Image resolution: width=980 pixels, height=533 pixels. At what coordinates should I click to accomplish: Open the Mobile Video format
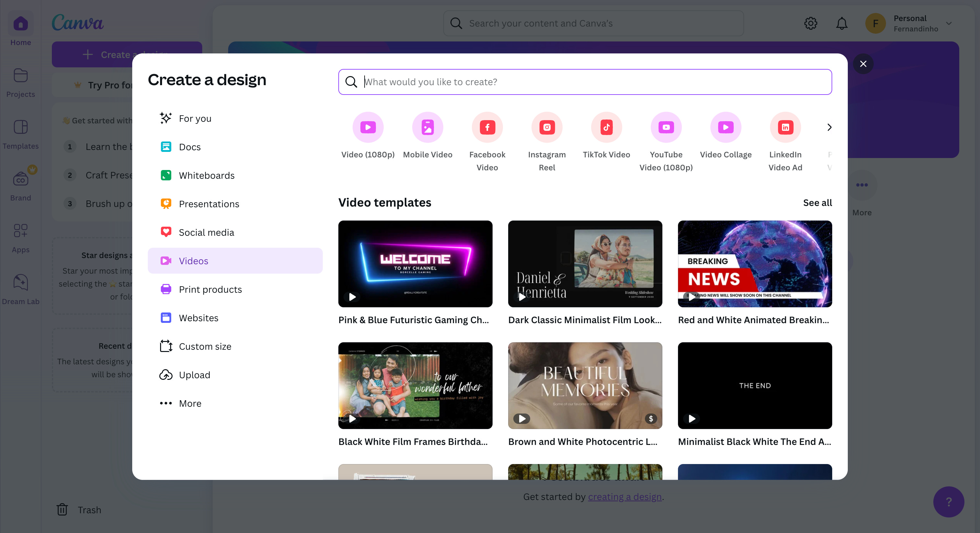point(427,127)
